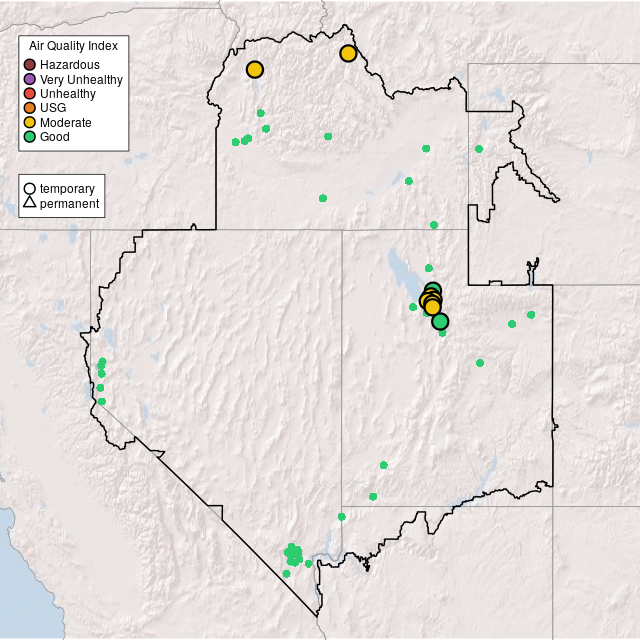This screenshot has width=640, height=640.
Task: Select the easternmost small green monitor dot
Action: [531, 315]
